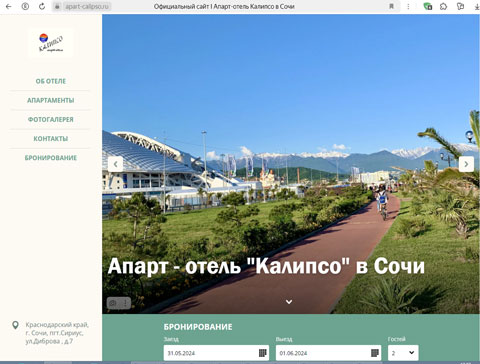480x364 pixels.
Task: Reload the page with the refresh icon
Action: [x=42, y=6]
